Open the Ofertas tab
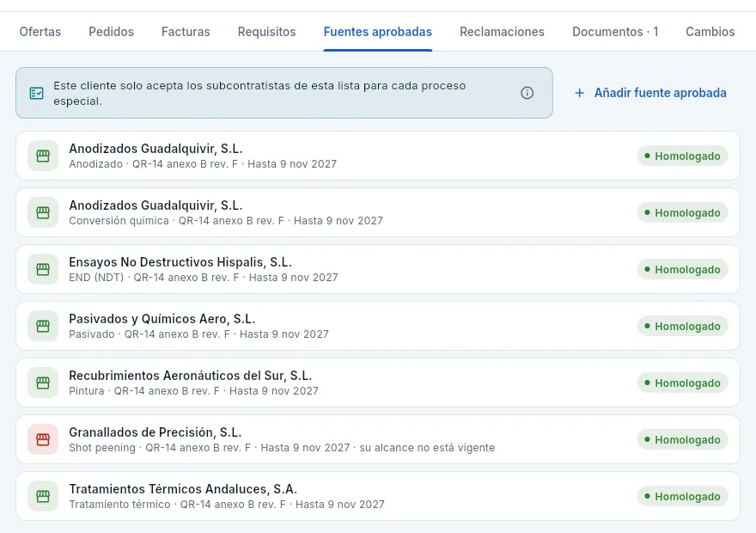The height and width of the screenshot is (533, 756). click(40, 32)
